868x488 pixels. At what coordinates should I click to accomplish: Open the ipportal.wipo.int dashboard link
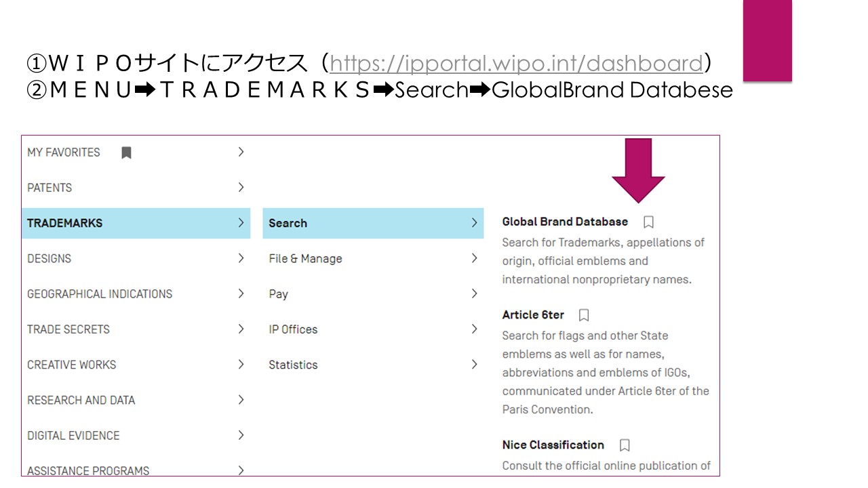[x=516, y=64]
